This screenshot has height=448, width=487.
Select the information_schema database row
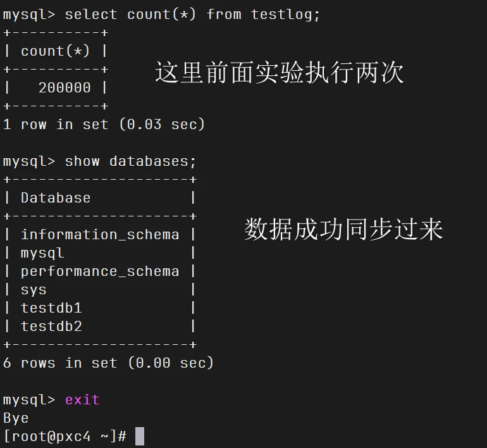(100, 234)
